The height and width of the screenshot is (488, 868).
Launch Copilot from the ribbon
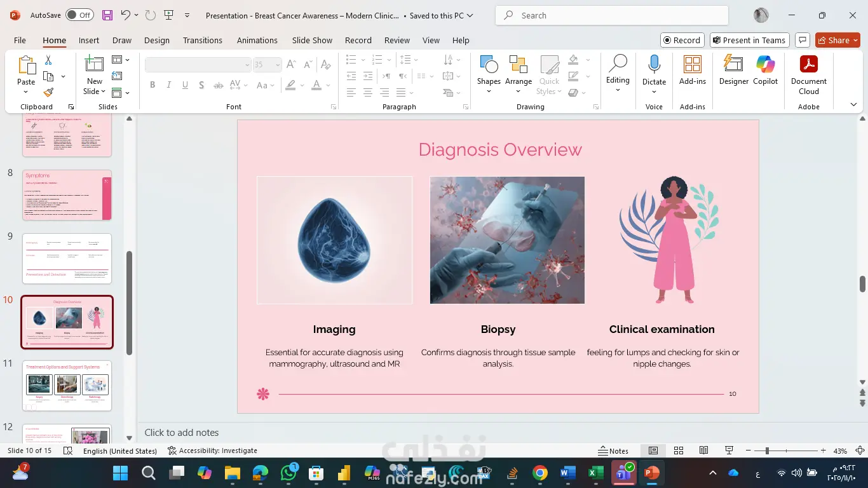(x=766, y=70)
